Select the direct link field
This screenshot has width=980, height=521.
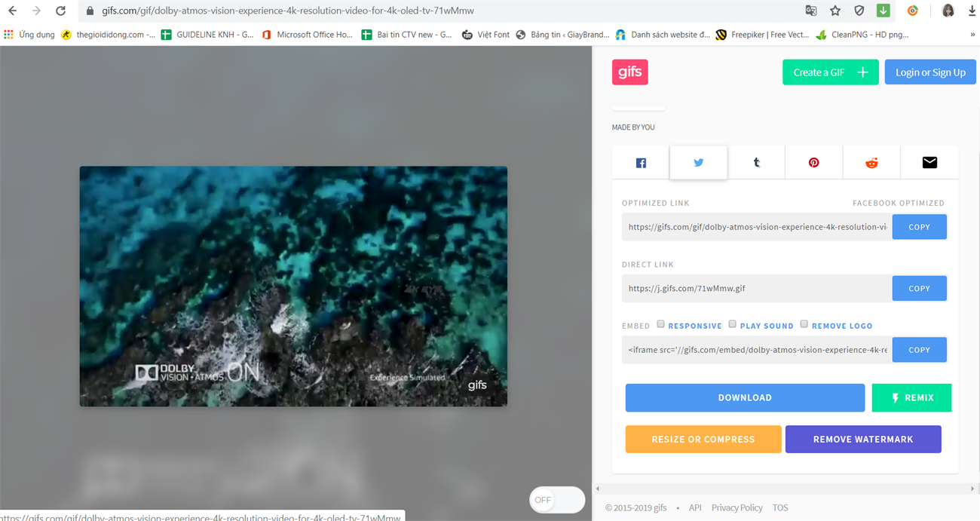pos(757,288)
